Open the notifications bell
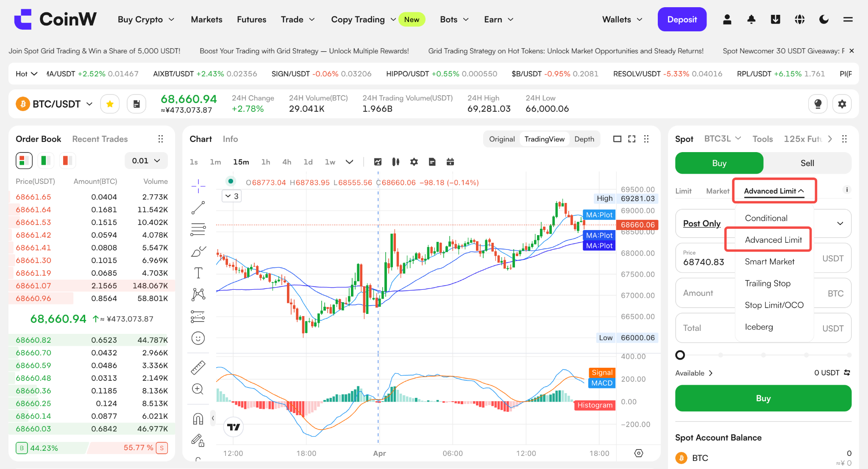 tap(751, 19)
